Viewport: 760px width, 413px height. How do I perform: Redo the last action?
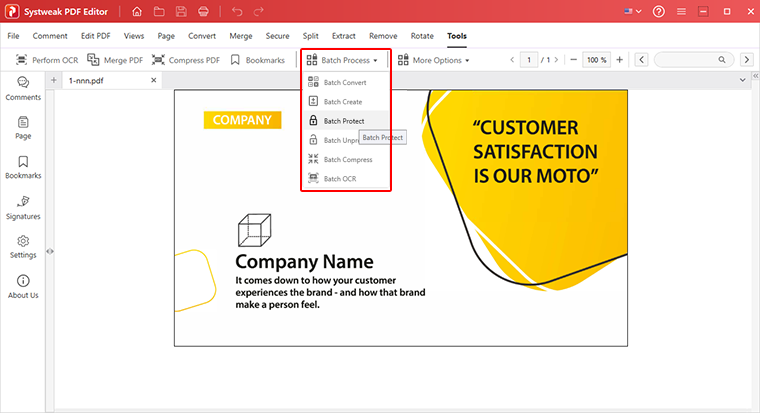(x=259, y=11)
